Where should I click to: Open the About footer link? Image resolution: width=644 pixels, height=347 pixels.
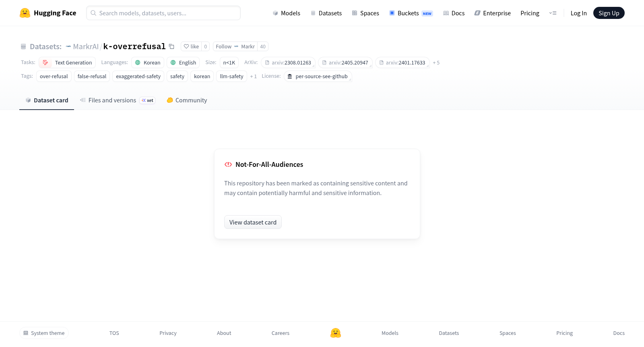pos(224,333)
